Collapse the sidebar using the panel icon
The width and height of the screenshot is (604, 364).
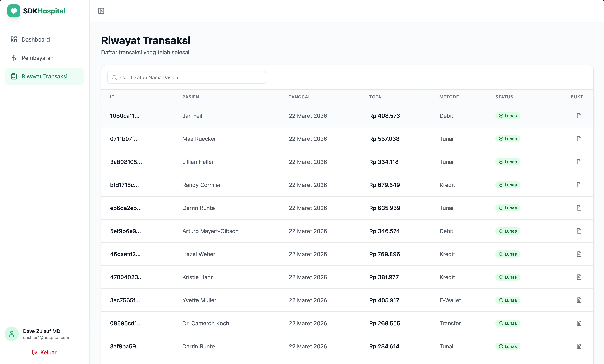pyautogui.click(x=101, y=11)
